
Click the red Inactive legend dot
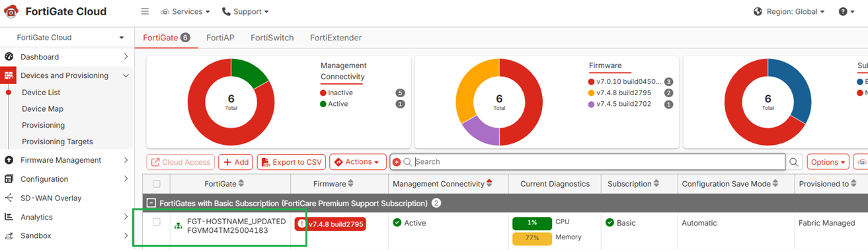323,93
